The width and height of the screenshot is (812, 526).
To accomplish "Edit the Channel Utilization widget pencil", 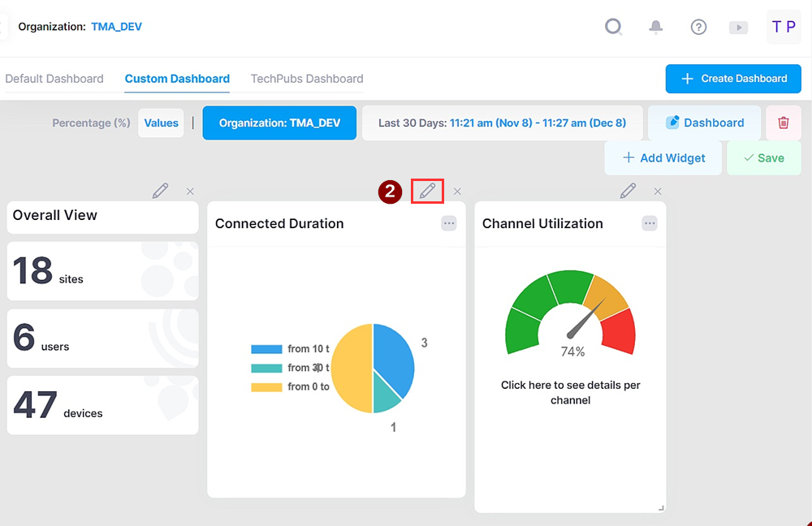I will (x=628, y=191).
